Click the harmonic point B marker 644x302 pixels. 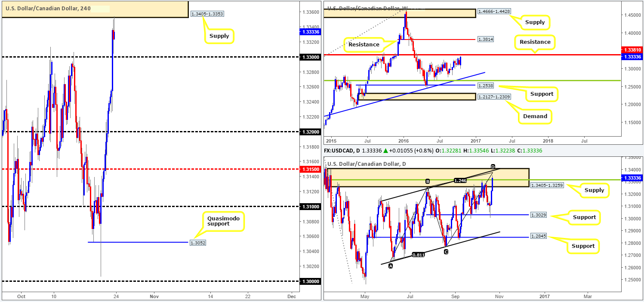[428, 182]
